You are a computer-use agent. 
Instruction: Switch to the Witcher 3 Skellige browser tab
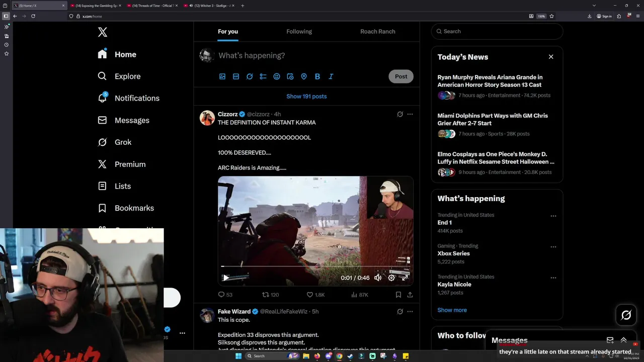click(x=209, y=6)
